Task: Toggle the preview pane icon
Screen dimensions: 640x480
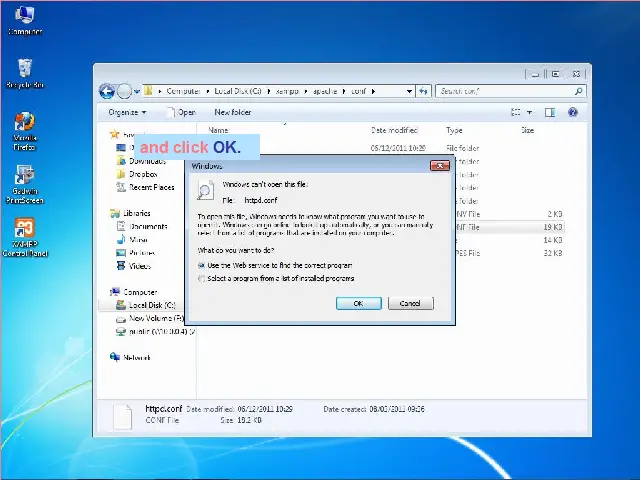Action: tap(550, 112)
